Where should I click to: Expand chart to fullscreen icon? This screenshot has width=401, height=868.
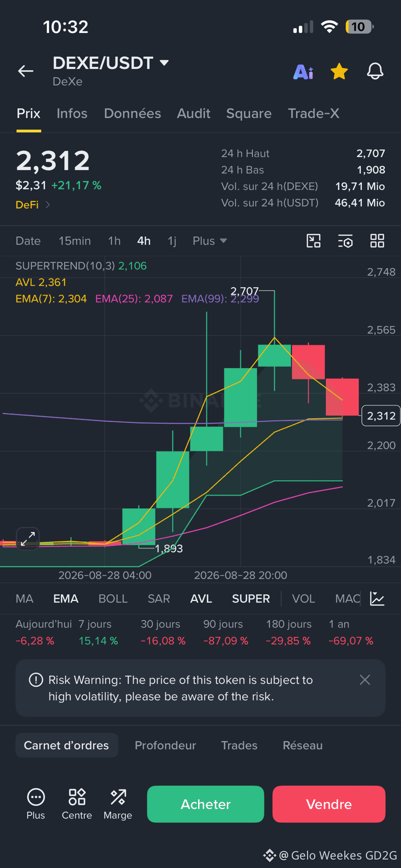click(x=28, y=539)
